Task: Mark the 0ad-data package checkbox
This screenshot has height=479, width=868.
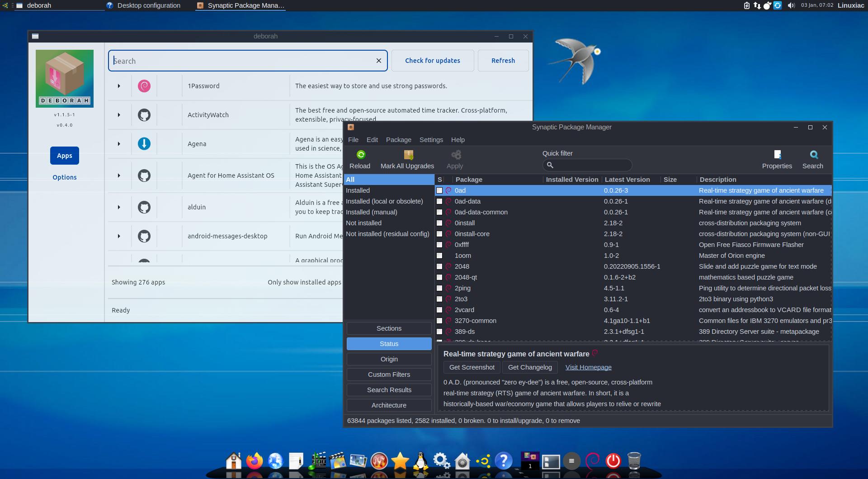Action: click(439, 201)
